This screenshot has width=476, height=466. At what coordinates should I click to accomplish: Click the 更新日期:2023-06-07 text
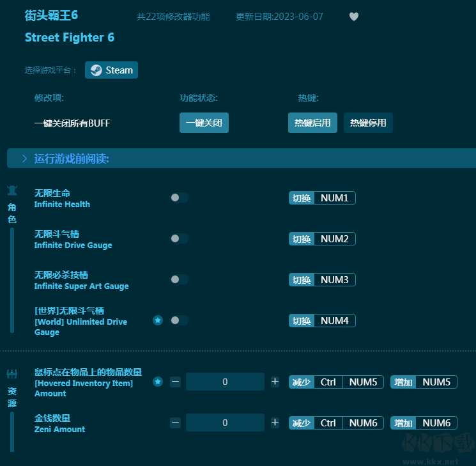tap(279, 17)
